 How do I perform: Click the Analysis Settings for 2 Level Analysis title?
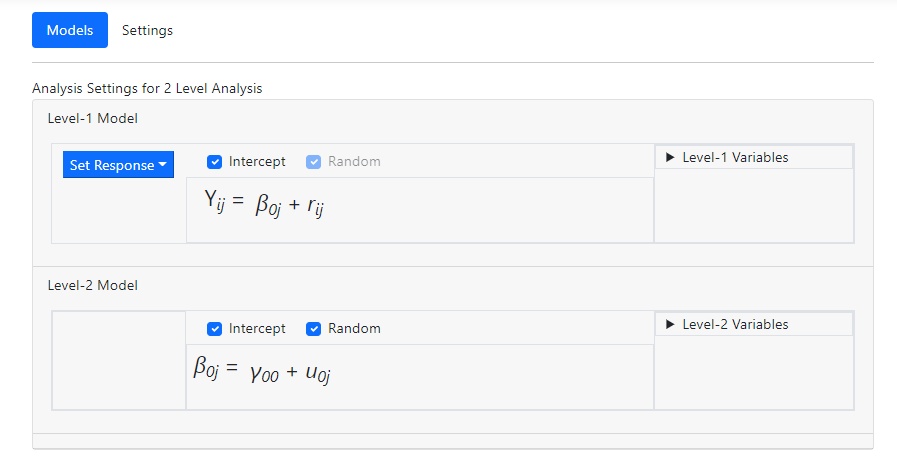point(147,88)
